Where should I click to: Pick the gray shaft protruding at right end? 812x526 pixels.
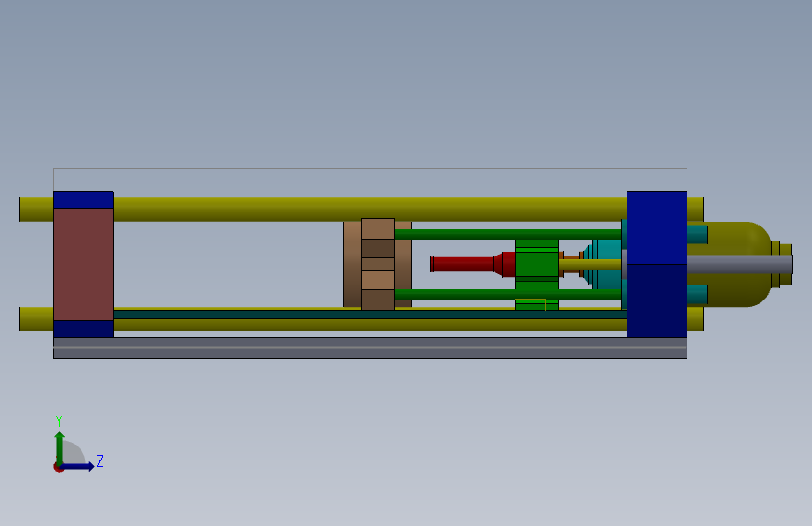pos(740,264)
